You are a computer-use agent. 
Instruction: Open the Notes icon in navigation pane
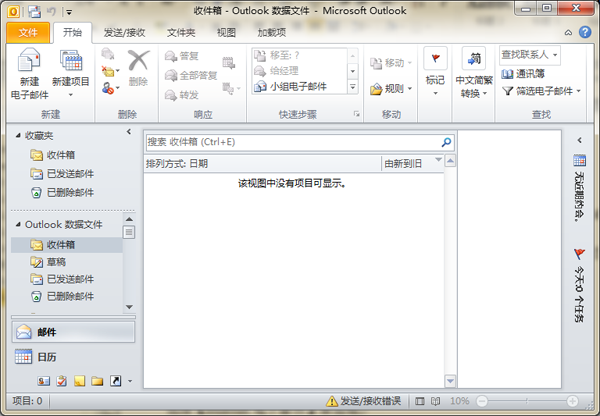click(x=79, y=381)
